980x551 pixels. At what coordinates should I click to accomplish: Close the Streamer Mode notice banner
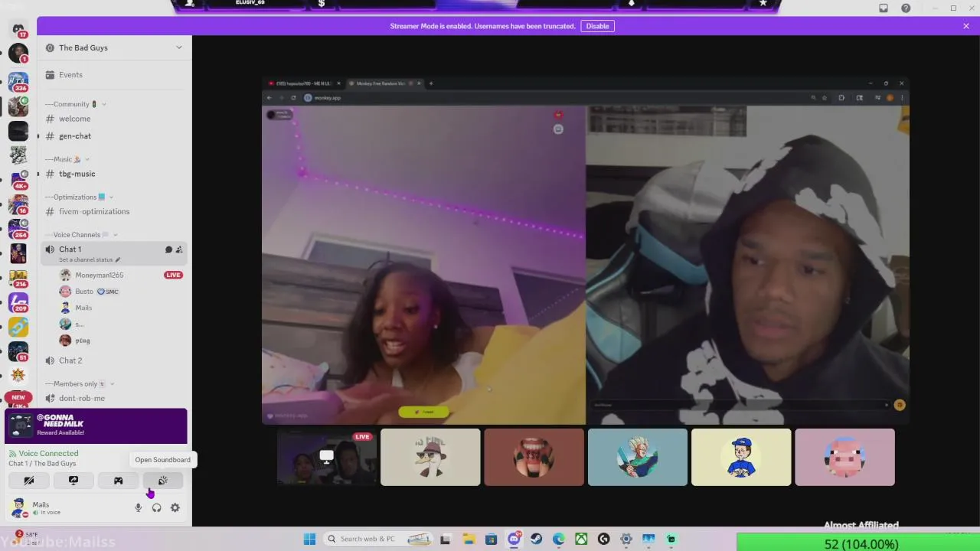966,26
